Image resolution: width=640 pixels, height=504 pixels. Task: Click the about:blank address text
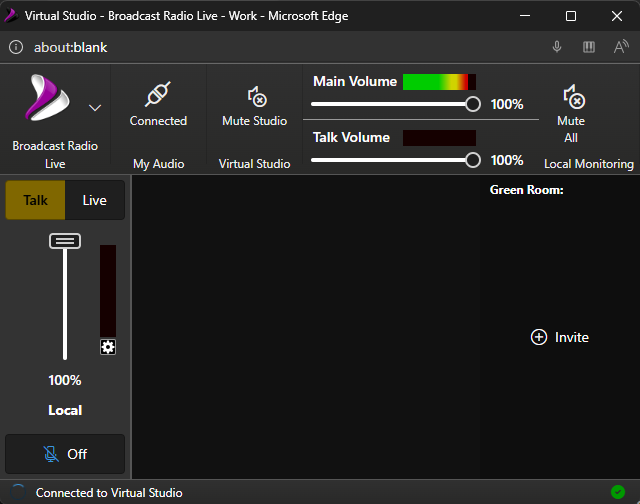[x=71, y=47]
